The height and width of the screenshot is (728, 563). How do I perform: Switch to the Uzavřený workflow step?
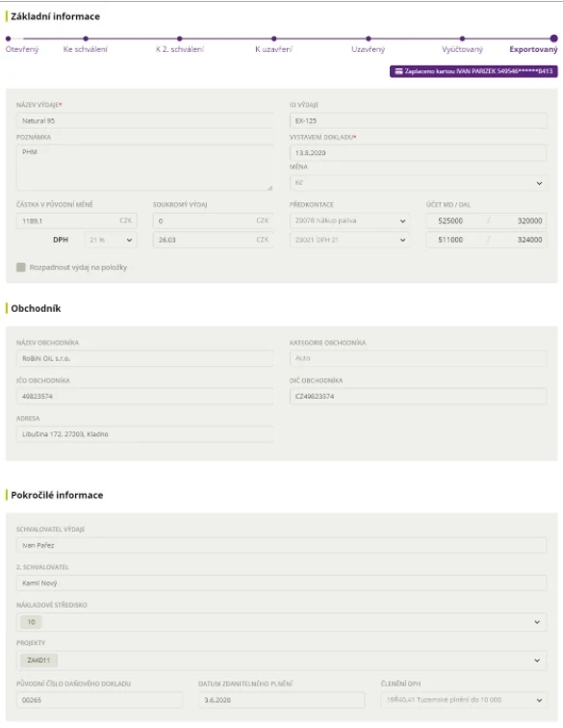pos(368,49)
